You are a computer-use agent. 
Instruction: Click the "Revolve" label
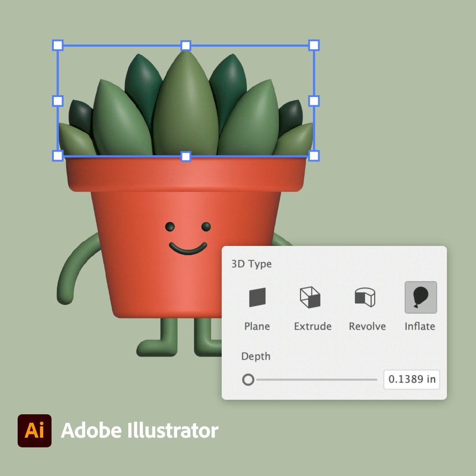click(367, 326)
